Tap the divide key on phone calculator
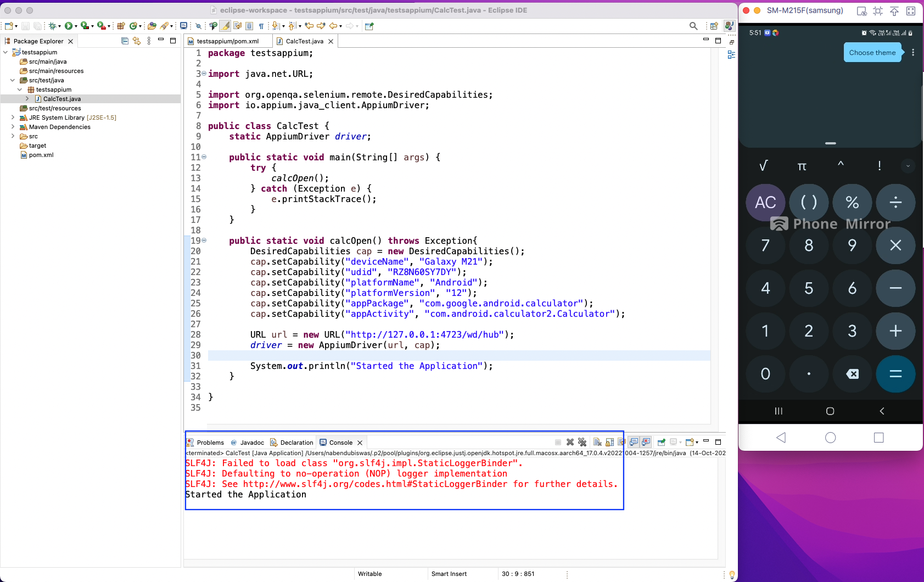Viewport: 924px width, 582px height. click(895, 202)
